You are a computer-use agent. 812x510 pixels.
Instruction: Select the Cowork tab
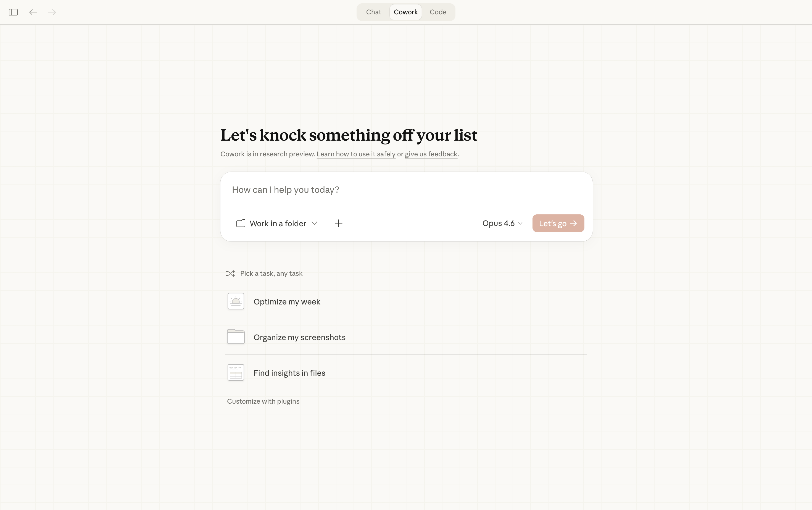click(406, 12)
